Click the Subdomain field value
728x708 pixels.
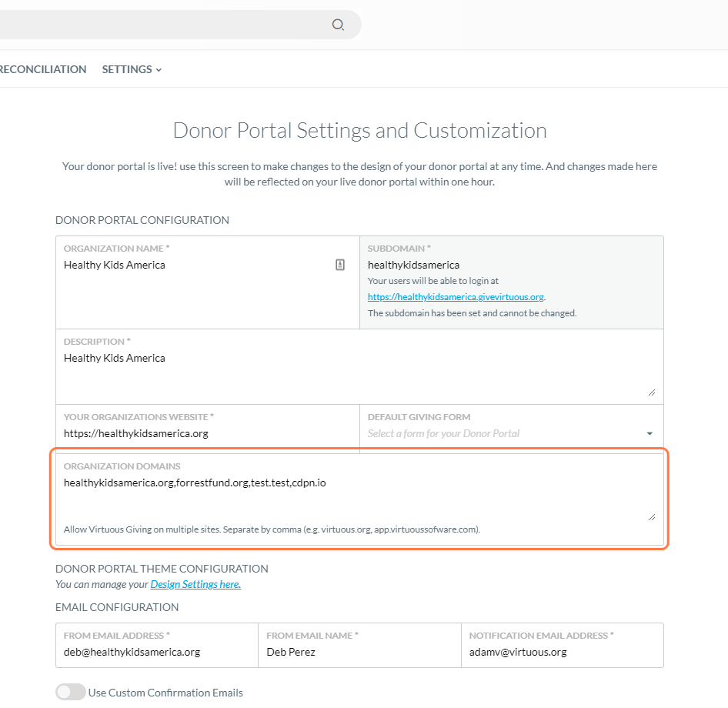(x=414, y=265)
